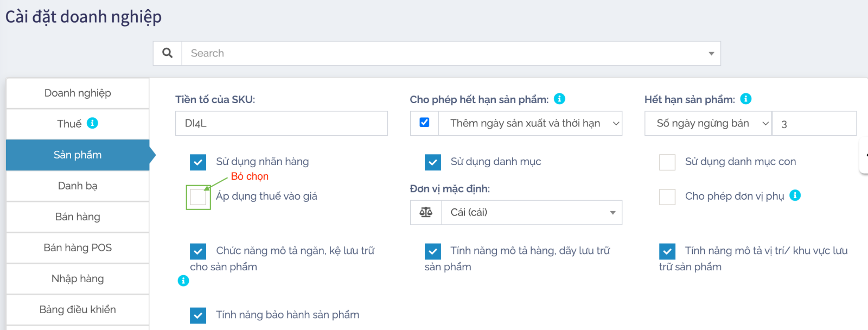The image size is (868, 330).
Task: Go to the Nhập hàng settings section
Action: click(78, 279)
